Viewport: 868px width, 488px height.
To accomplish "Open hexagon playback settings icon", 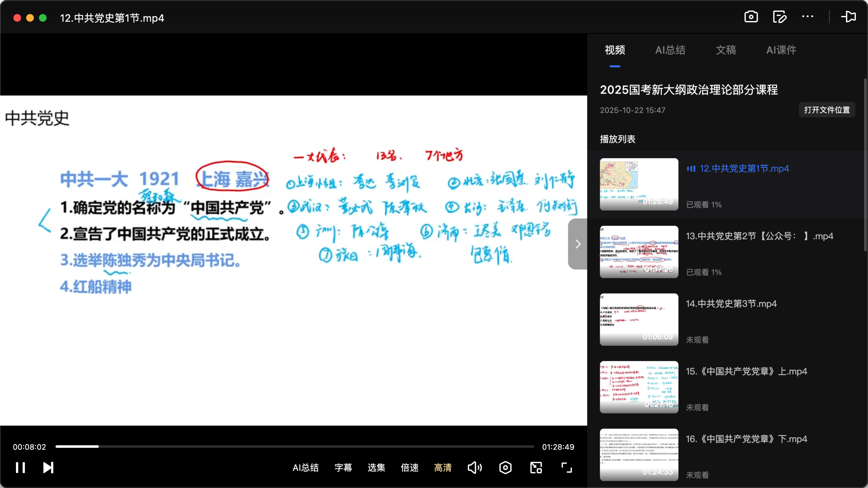I will (x=505, y=468).
